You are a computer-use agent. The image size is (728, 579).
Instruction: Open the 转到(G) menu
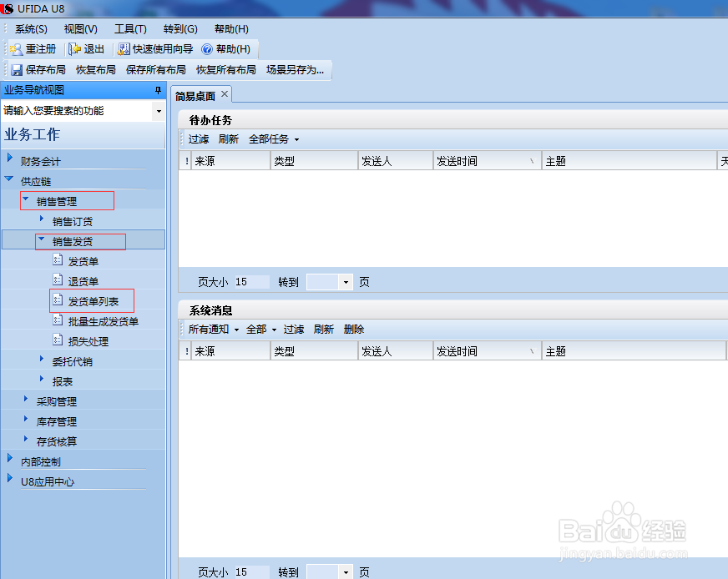point(180,29)
